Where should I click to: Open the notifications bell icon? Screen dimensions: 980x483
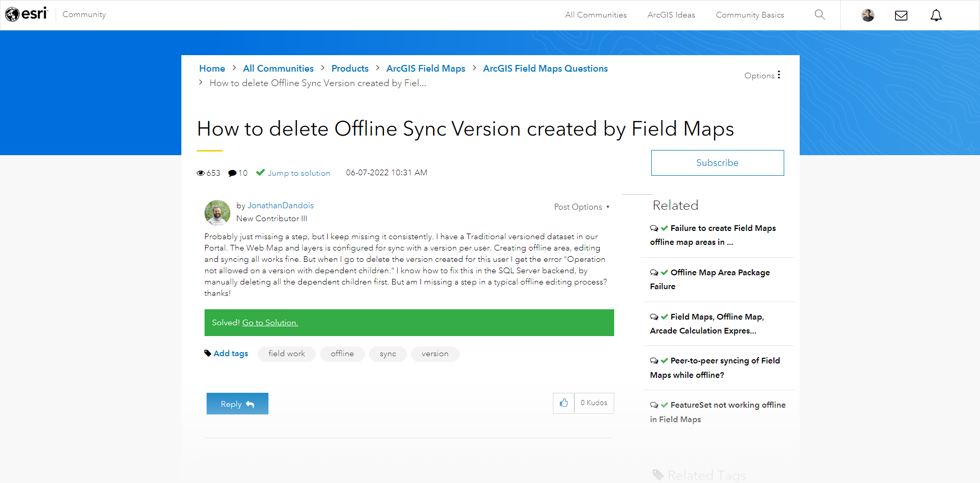coord(936,15)
